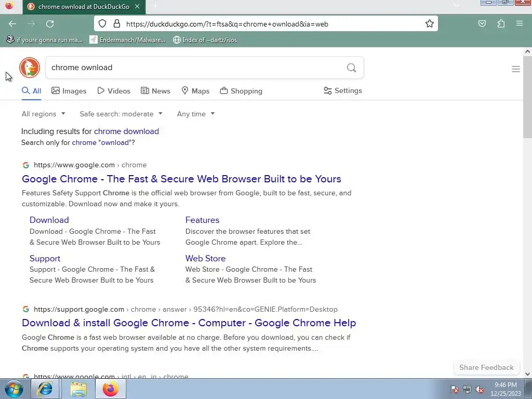This screenshot has width=532, height=399.
Task: Open the Features sitelink
Action: [x=202, y=220]
